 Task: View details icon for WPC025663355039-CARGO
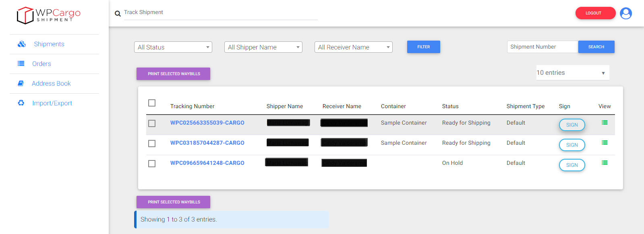[x=605, y=123]
